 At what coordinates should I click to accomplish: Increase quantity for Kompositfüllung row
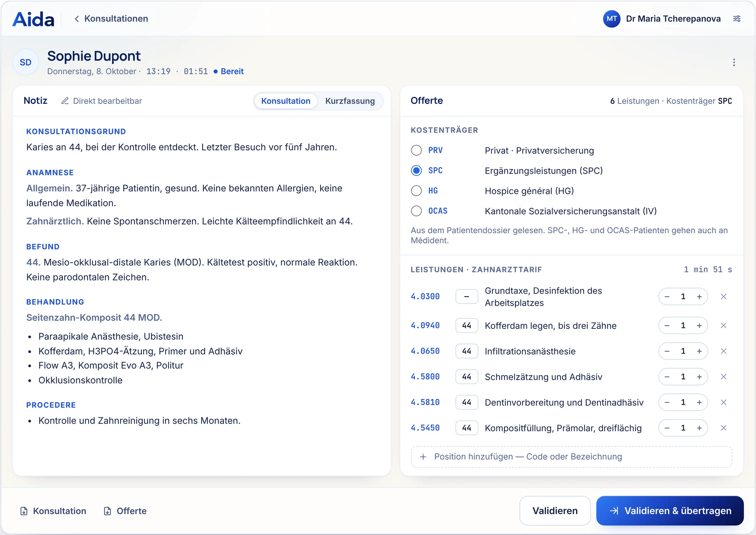[699, 428]
